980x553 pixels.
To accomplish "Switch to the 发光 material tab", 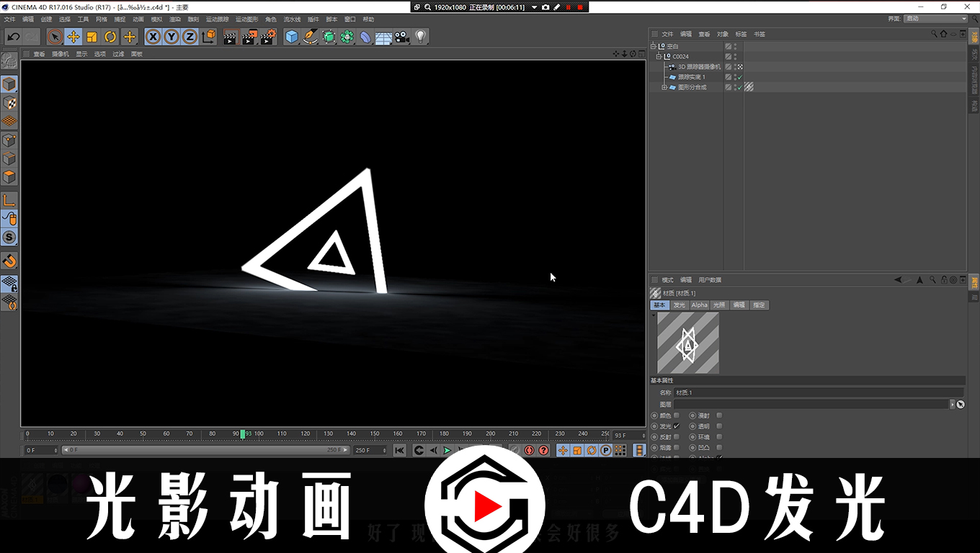I will pos(679,305).
